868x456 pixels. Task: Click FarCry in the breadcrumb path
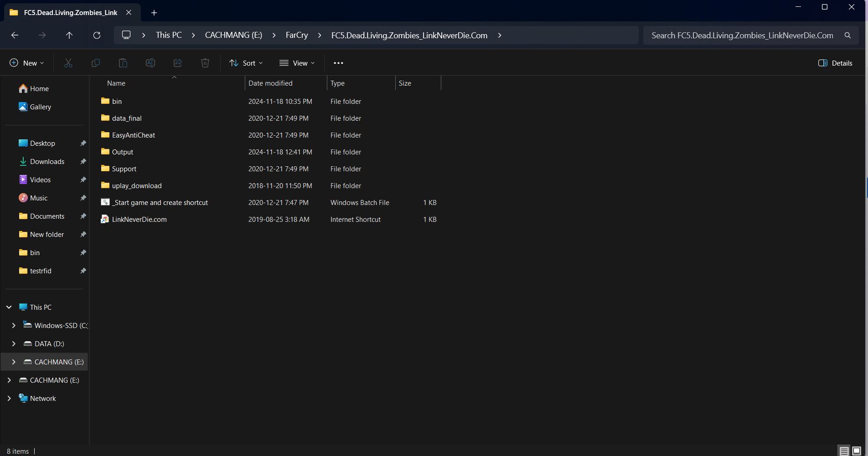click(x=296, y=35)
